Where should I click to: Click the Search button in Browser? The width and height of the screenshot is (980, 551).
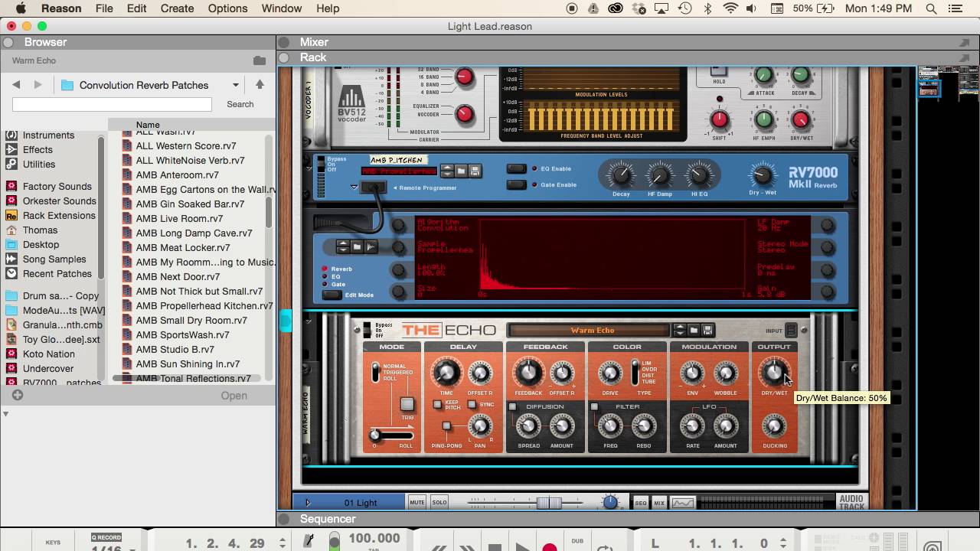point(240,104)
